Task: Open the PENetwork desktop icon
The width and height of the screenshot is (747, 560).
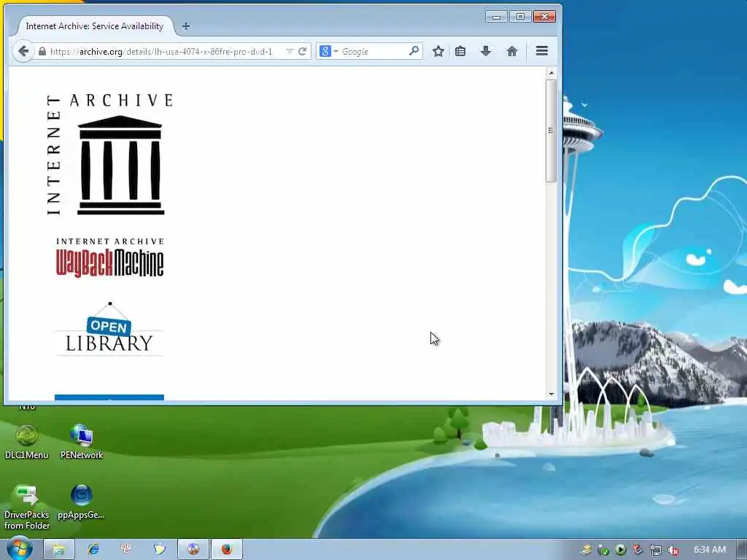Action: 82,443
